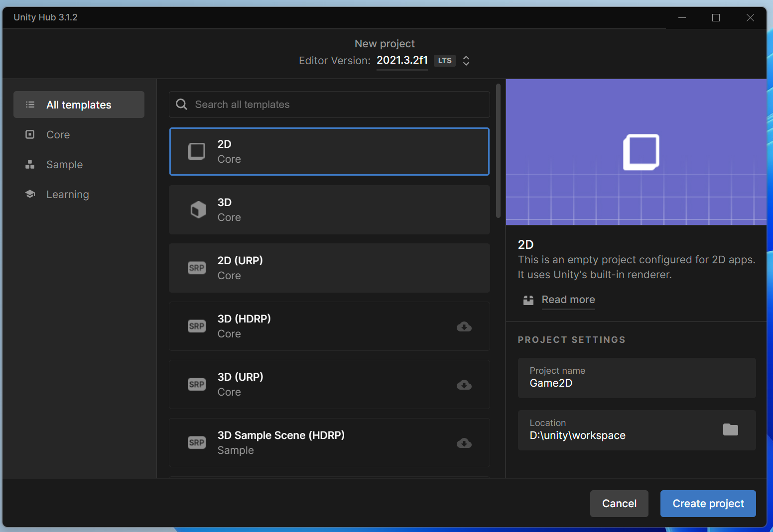The image size is (773, 532).
Task: Maximize the Unity Hub window
Action: click(x=716, y=17)
